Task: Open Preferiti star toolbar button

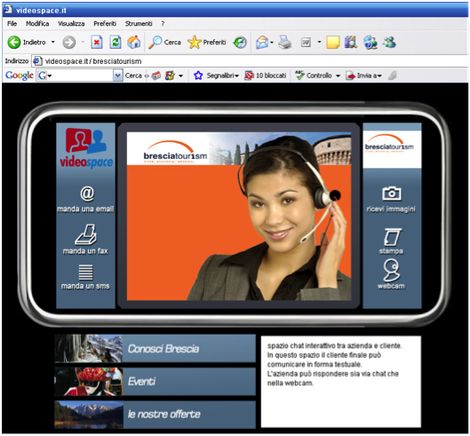Action: (x=207, y=42)
